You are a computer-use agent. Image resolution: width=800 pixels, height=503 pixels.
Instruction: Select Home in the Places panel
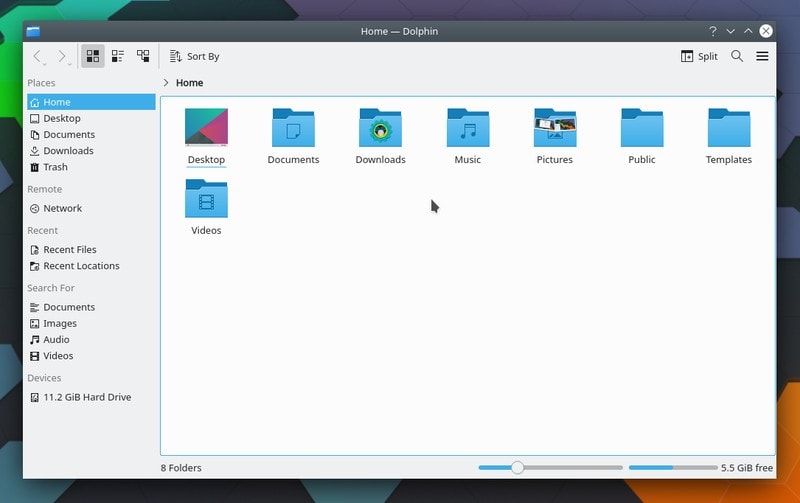[x=91, y=102]
